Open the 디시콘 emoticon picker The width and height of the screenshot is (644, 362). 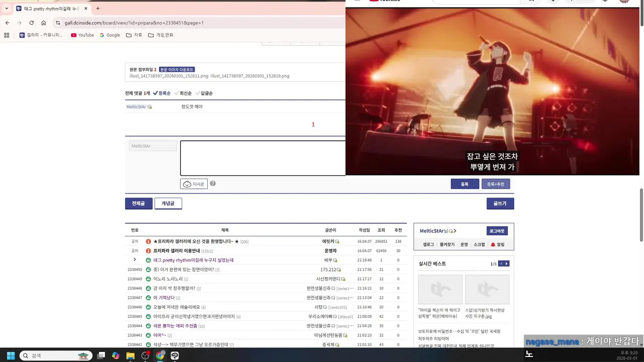tap(194, 184)
